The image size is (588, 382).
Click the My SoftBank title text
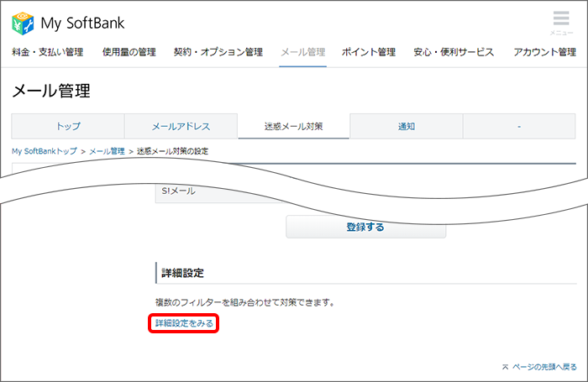(82, 24)
